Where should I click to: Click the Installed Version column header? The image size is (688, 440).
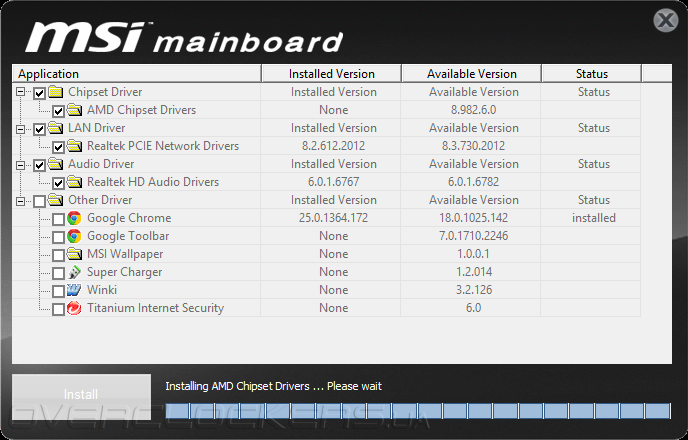(x=331, y=73)
